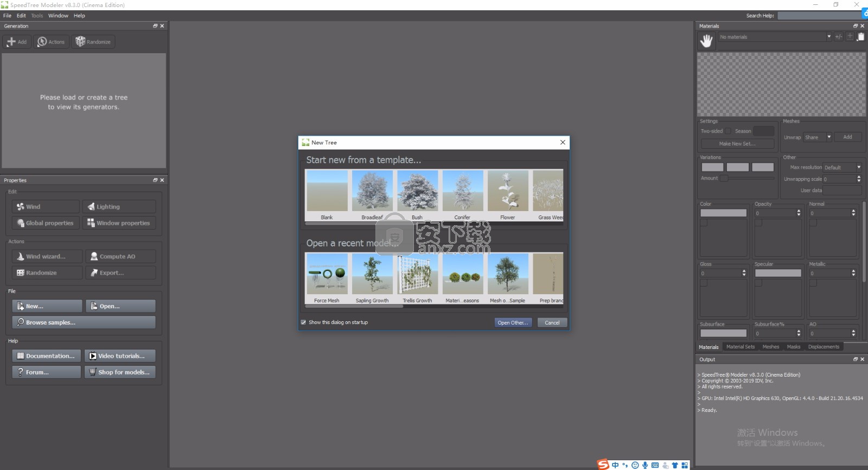Open Wind settings in Properties
Viewport: 868px width, 470px height.
tap(46, 207)
